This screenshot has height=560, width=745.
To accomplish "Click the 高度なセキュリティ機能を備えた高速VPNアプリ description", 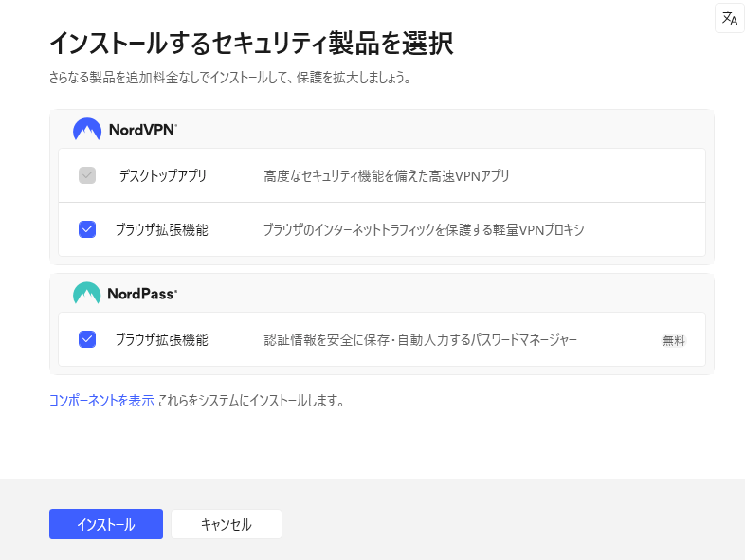I will [387, 176].
